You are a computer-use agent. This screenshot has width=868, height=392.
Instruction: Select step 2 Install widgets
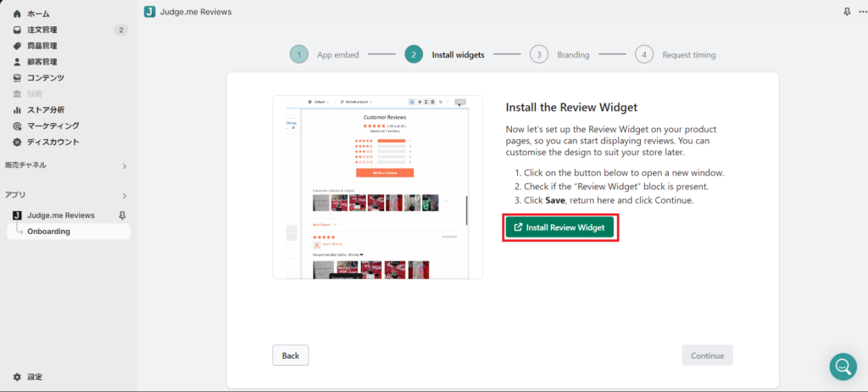444,55
